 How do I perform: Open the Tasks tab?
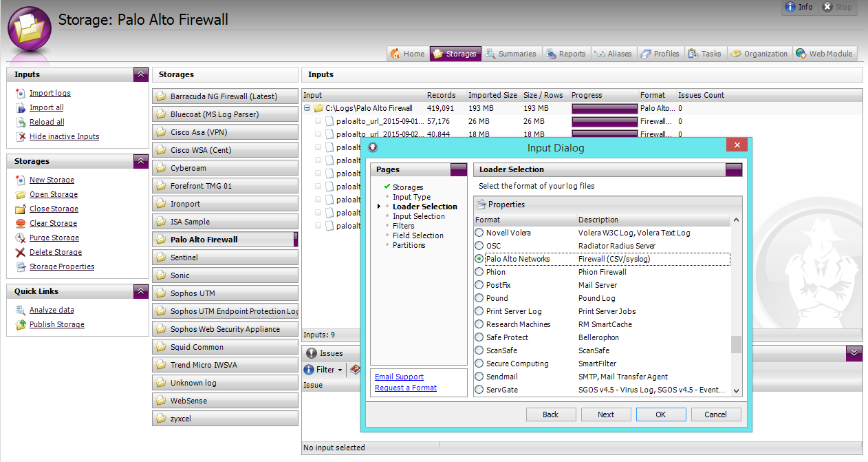[x=705, y=54]
